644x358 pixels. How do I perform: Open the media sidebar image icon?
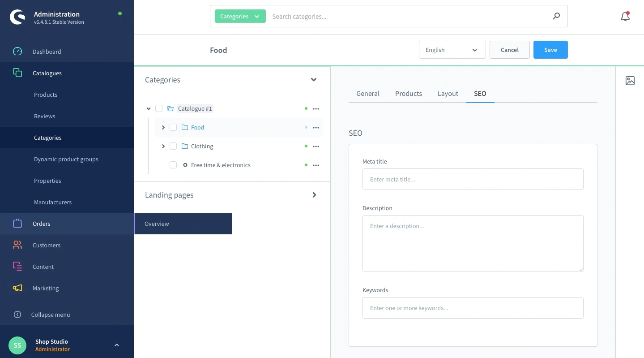click(630, 81)
